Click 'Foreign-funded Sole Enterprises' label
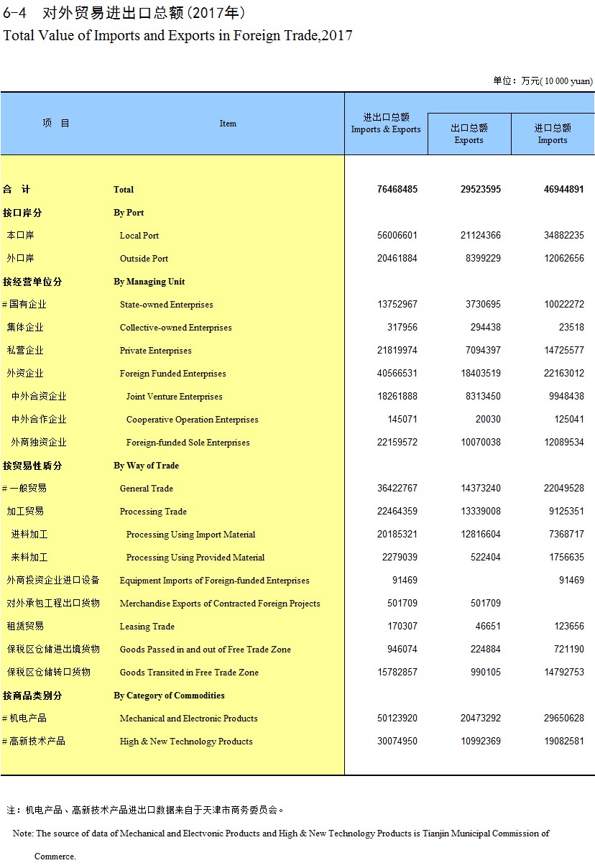Viewport: 595px width, 868px height. [x=188, y=443]
